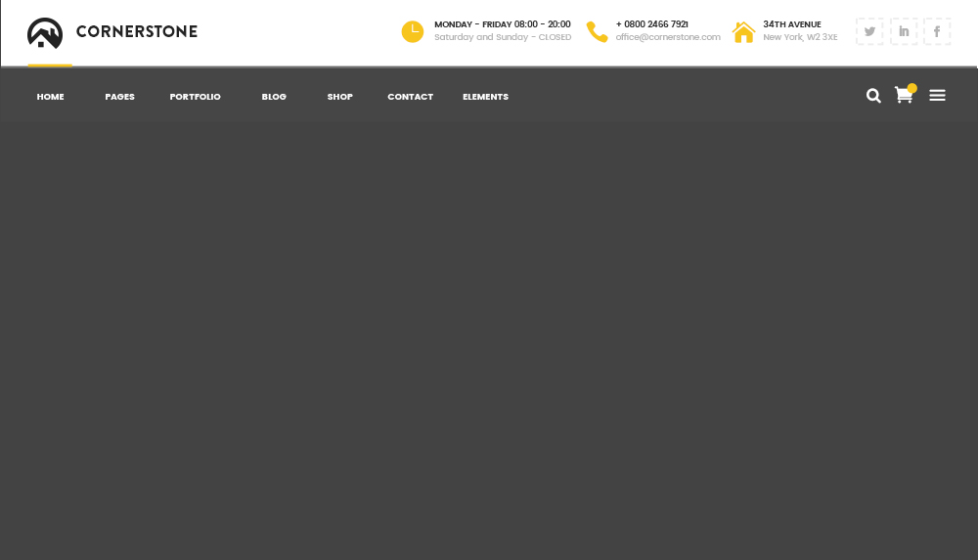Viewport: 978px width, 560px height.
Task: Click the search magnifier icon
Action: [873, 96]
